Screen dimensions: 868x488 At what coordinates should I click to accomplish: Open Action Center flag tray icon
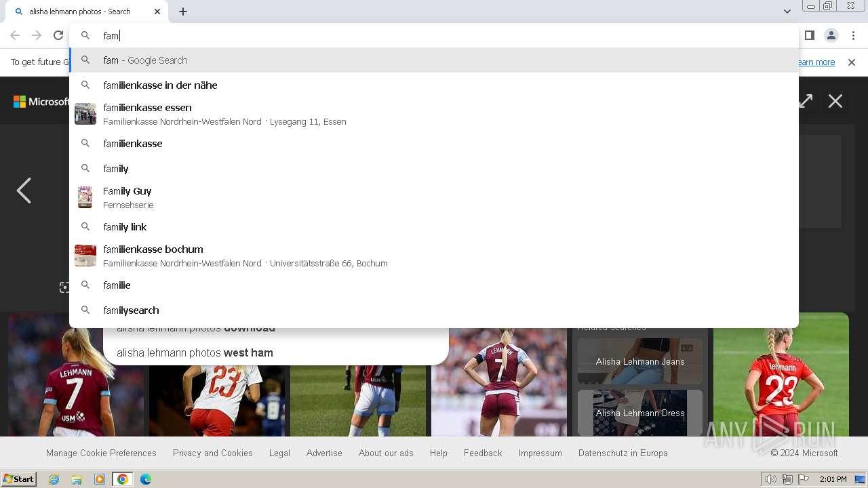pyautogui.click(x=804, y=479)
